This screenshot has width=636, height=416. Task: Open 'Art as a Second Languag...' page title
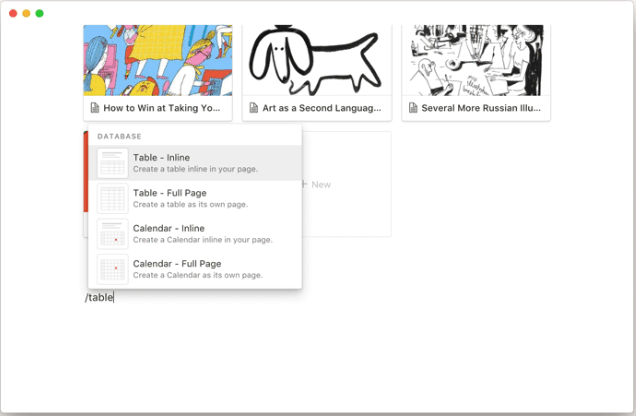tap(322, 108)
